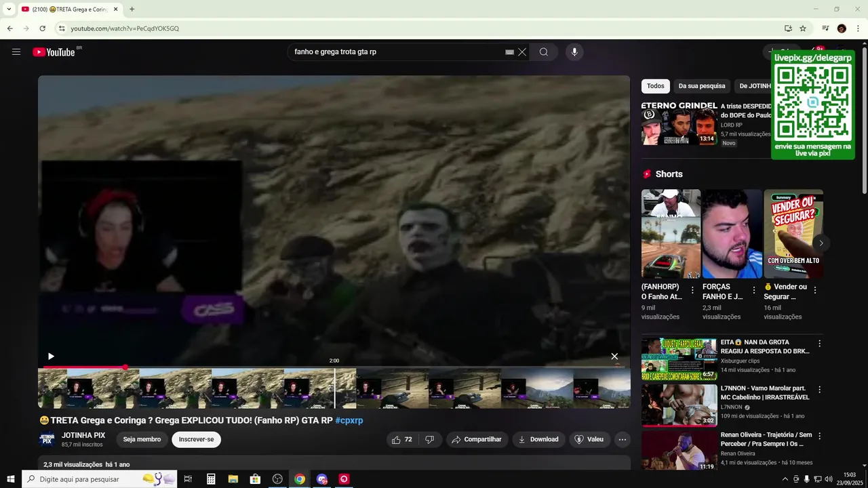This screenshot has height=488, width=868.
Task: Open the JOTINHA PIX channel name
Action: [x=83, y=435]
